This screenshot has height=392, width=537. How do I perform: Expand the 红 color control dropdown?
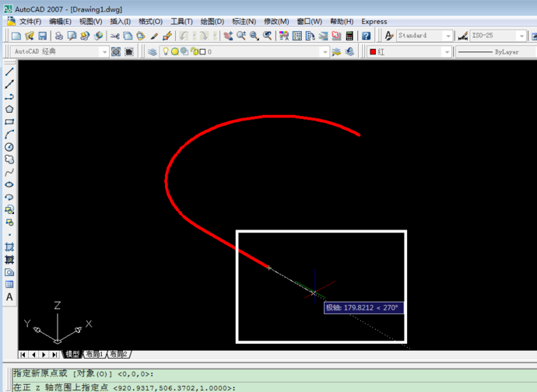[x=446, y=52]
